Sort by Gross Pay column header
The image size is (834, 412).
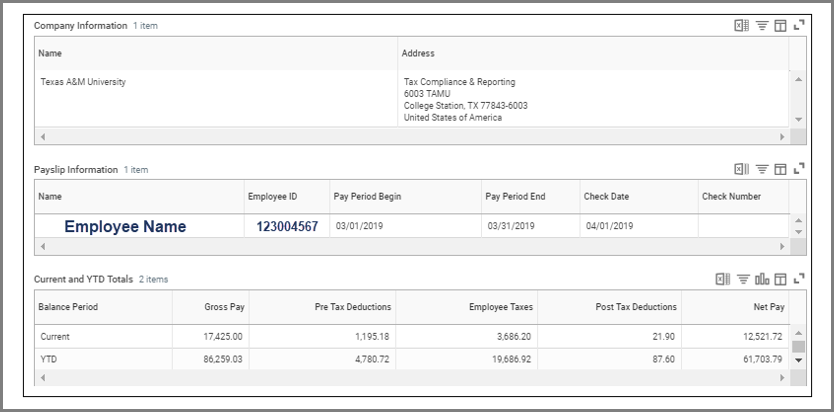click(222, 307)
